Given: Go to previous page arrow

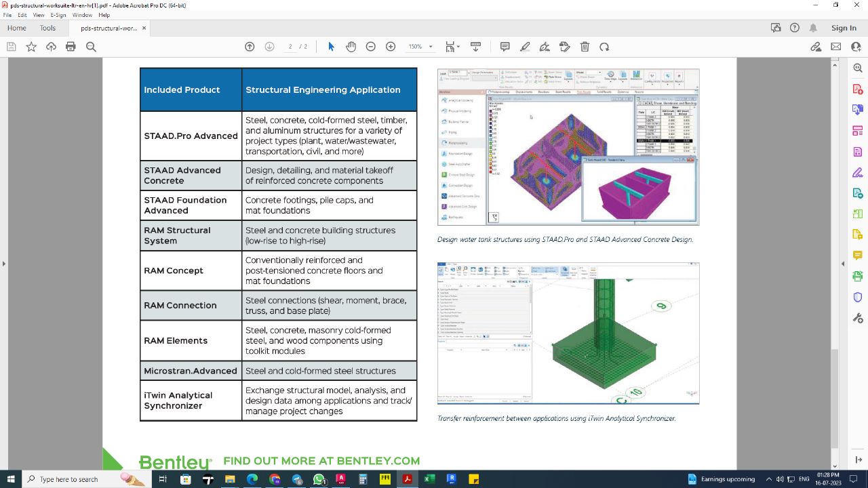Looking at the screenshot, I should [x=250, y=47].
